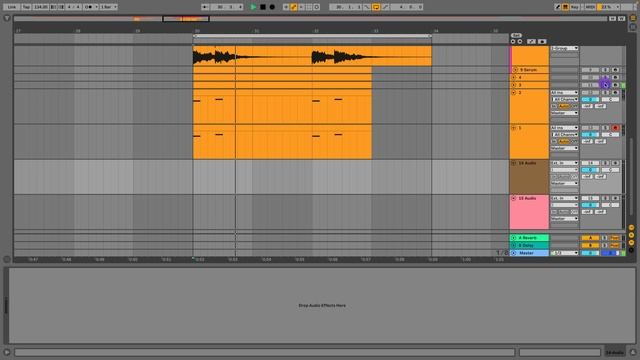The width and height of the screenshot is (640, 360).
Task: Set track 2 monitoring to Auto
Action: coord(564,106)
